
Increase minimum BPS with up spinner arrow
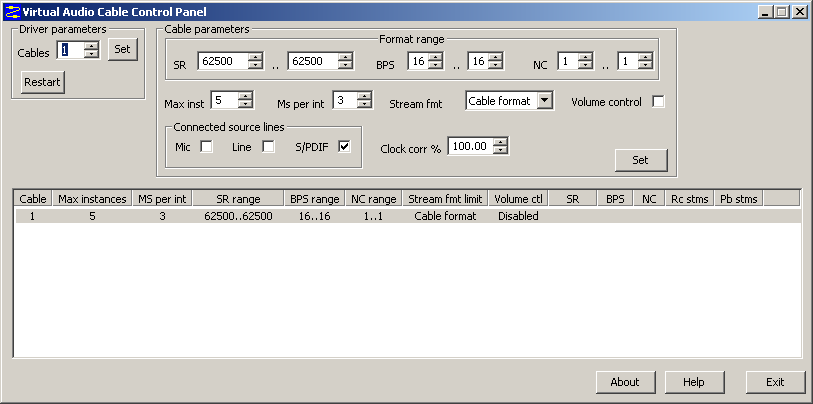(x=436, y=57)
